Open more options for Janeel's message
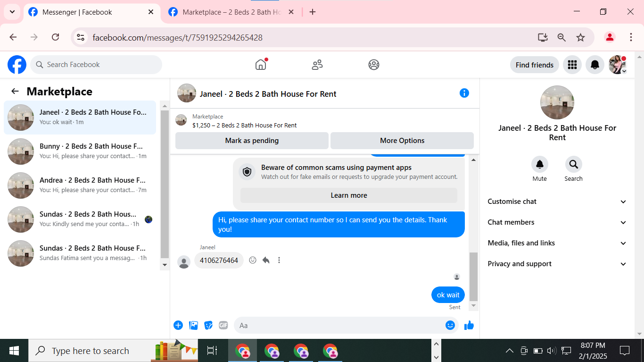This screenshot has width=644, height=362. click(279, 260)
